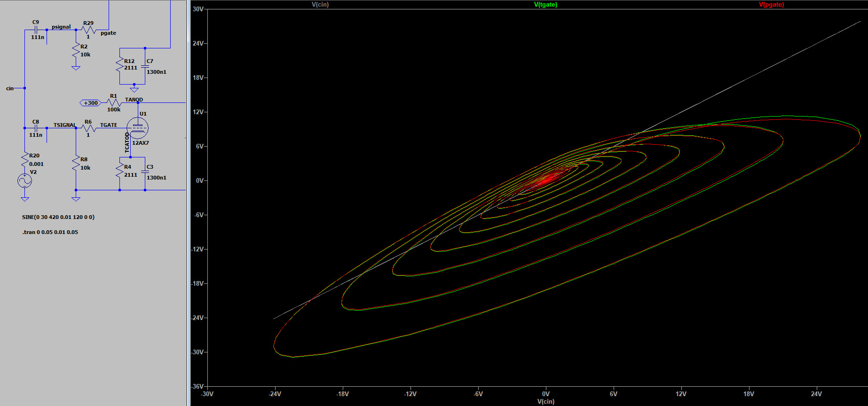Click the V(pgate) red trace label

[771, 5]
